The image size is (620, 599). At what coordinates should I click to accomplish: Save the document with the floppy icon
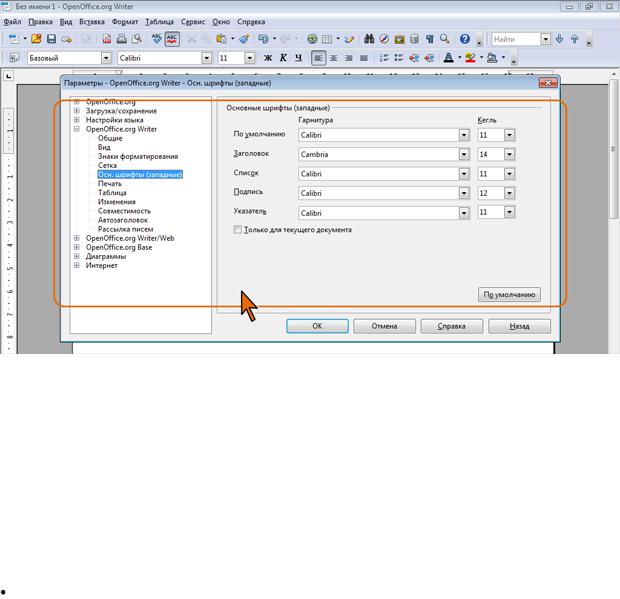(x=51, y=39)
